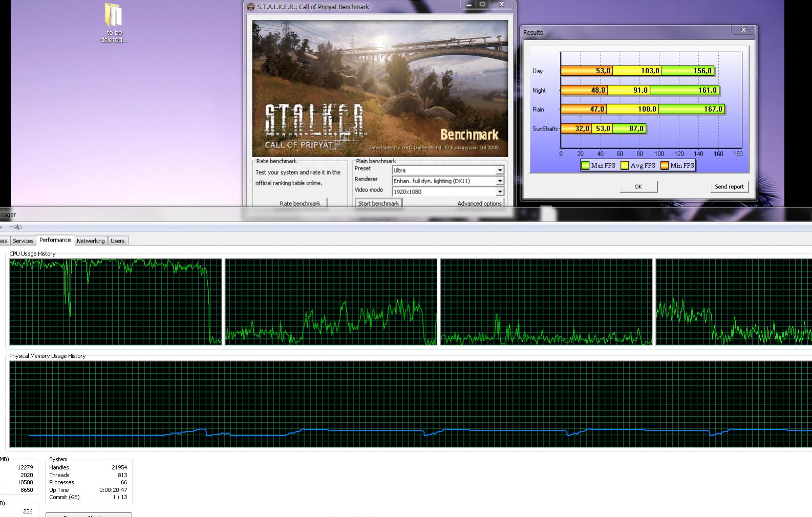Switch to the Networking tab

pyautogui.click(x=91, y=241)
